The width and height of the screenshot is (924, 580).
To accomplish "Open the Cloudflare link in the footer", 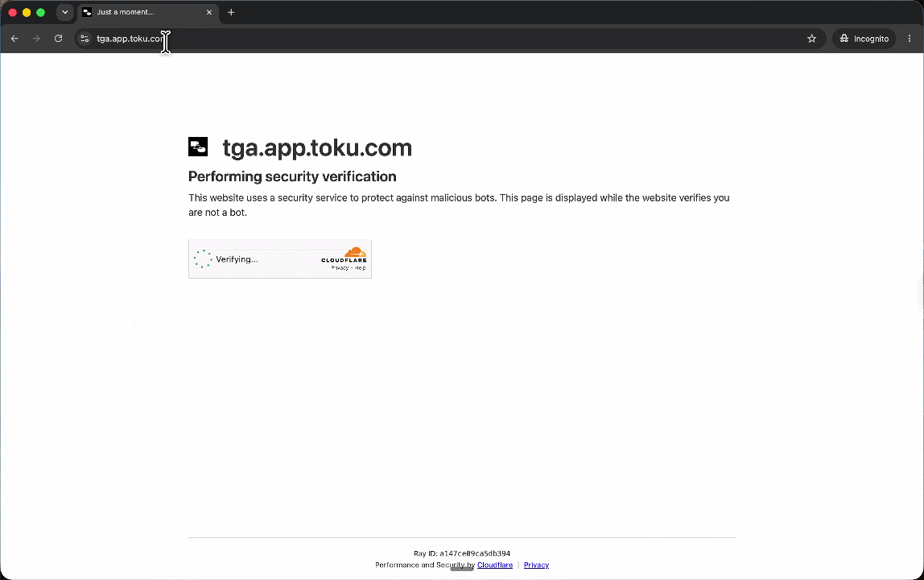I will coord(495,565).
